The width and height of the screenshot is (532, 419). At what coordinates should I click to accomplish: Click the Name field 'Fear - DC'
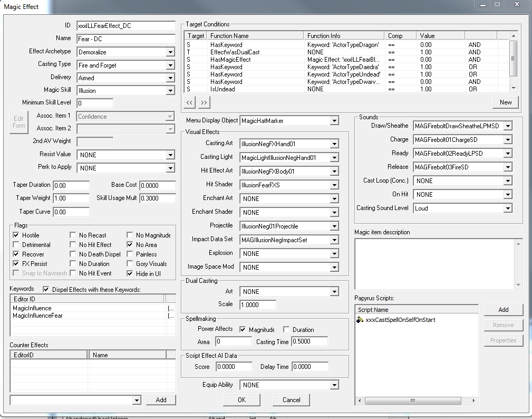[x=126, y=39]
